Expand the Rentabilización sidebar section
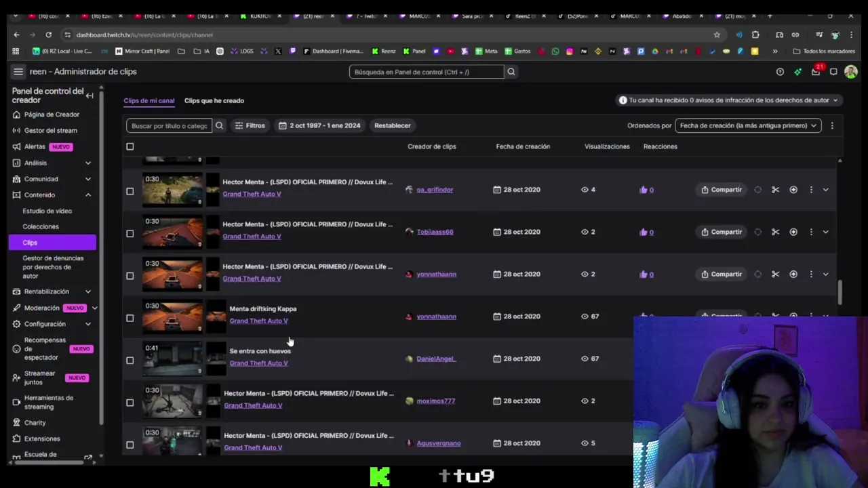868x488 pixels. click(87, 291)
